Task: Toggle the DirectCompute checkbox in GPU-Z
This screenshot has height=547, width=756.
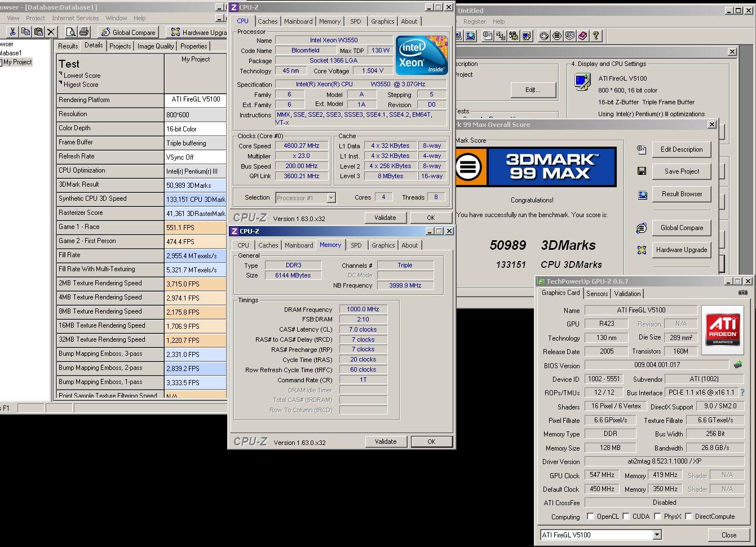Action: pos(688,516)
